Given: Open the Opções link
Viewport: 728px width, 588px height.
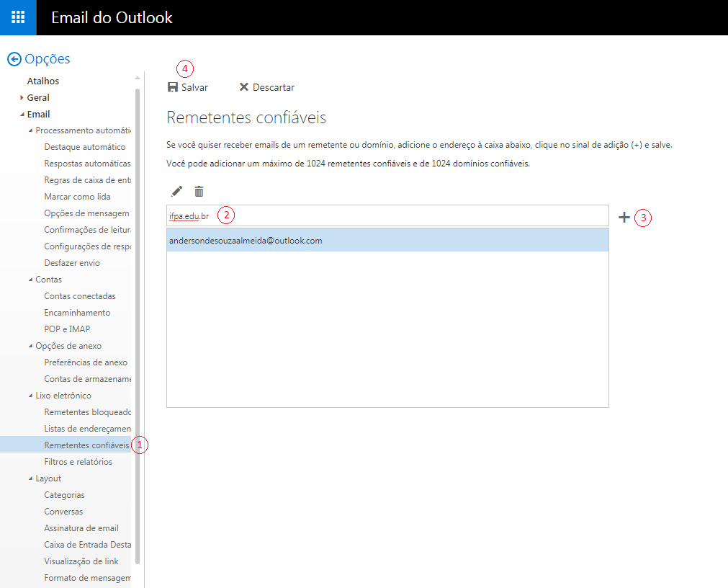Looking at the screenshot, I should (x=48, y=59).
